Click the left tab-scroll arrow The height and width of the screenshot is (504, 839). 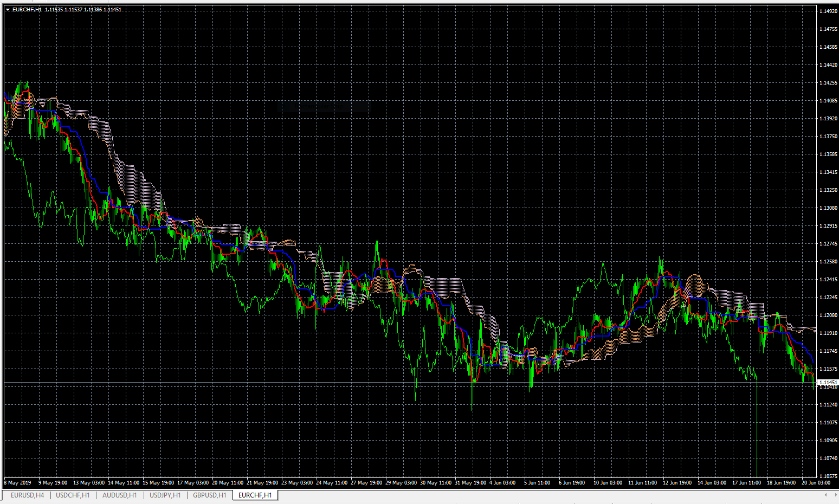[826, 495]
